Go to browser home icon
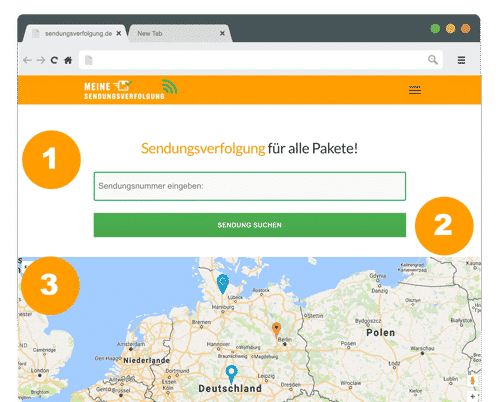Viewport: 500px width, 402px height. tap(68, 60)
